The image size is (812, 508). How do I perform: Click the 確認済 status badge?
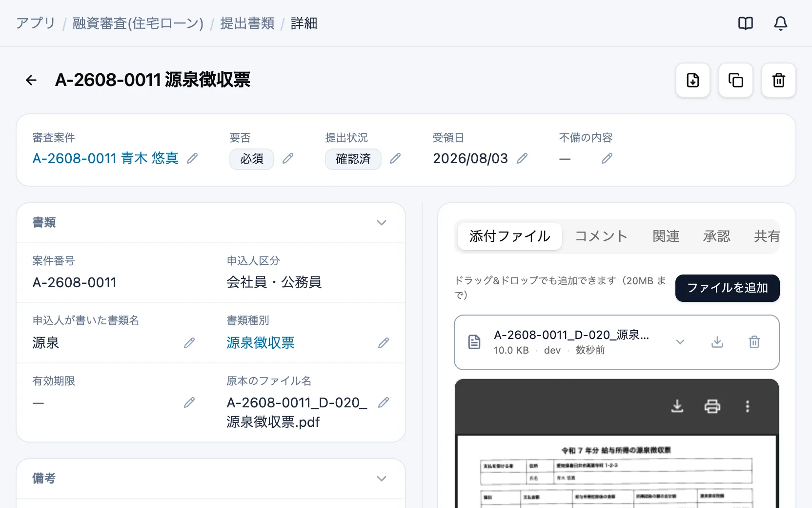(353, 159)
